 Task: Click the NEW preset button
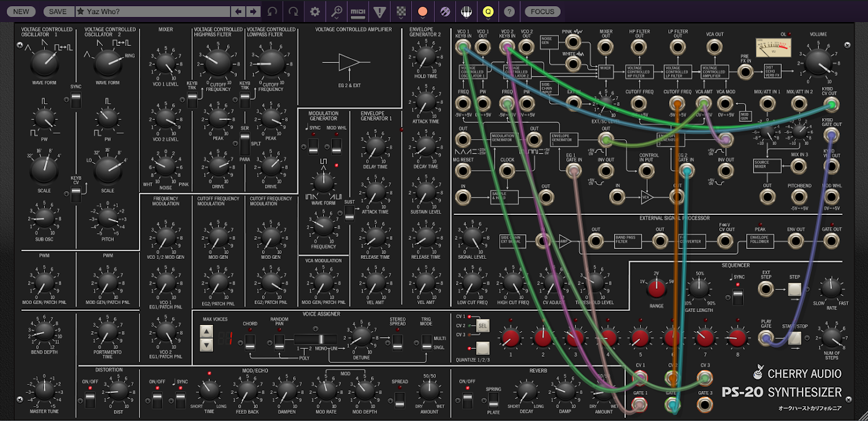click(x=21, y=11)
